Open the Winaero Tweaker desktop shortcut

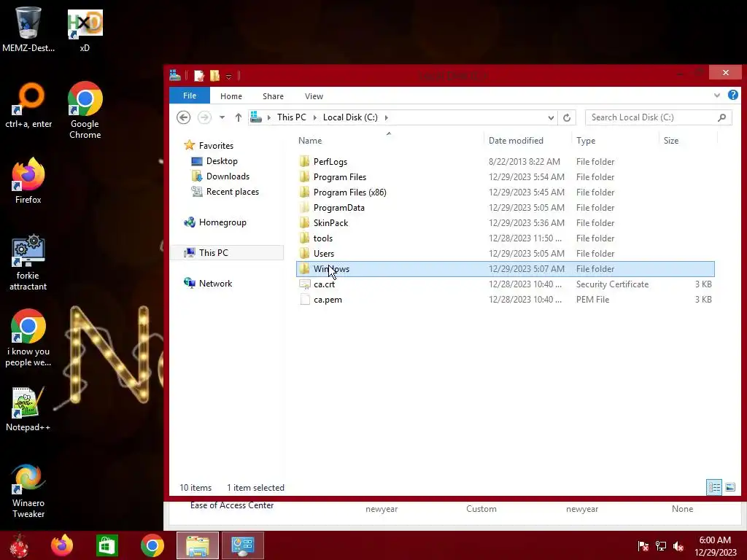coord(28,491)
